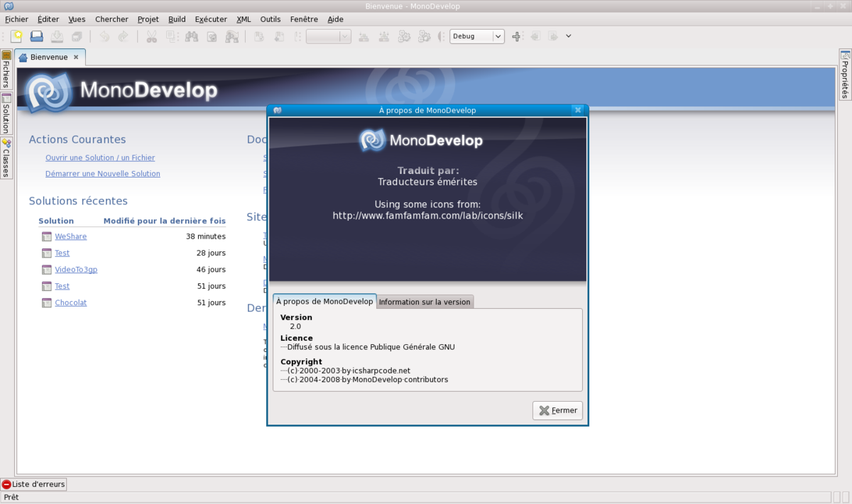Click the solution icon beside Chocolat
852x504 pixels.
(47, 303)
